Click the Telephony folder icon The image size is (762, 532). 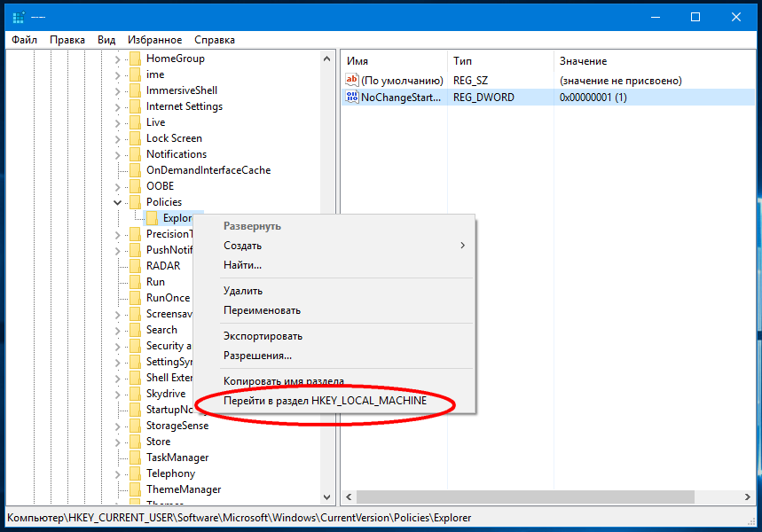[134, 473]
